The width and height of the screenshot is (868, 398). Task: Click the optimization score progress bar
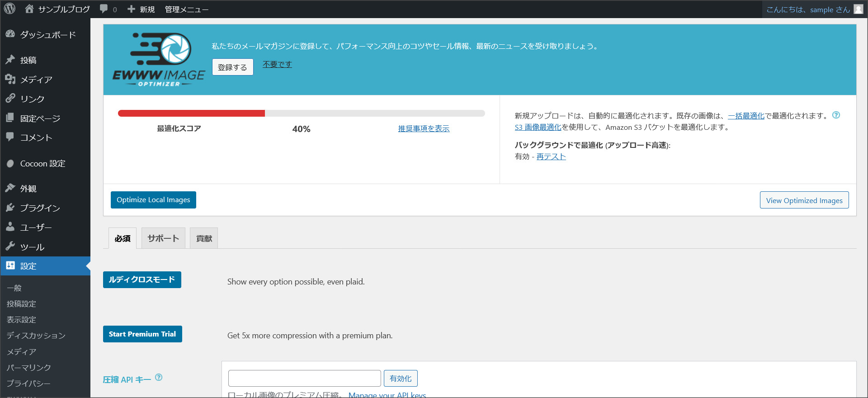pos(301,114)
